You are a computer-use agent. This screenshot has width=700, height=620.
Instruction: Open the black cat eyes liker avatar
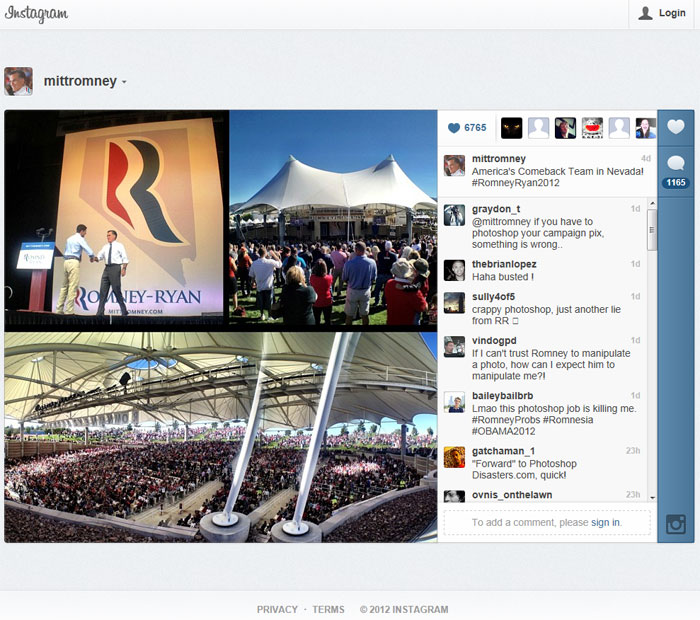point(511,128)
